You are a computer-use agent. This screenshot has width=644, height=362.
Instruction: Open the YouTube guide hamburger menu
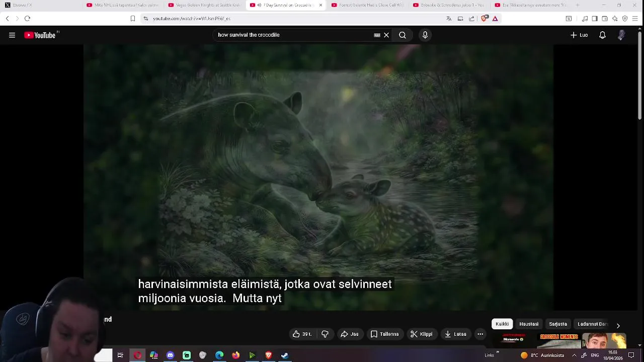[x=12, y=35]
